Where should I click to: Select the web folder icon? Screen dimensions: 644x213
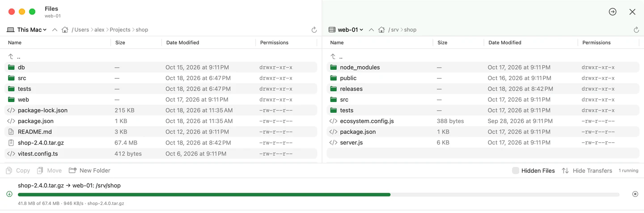pyautogui.click(x=11, y=99)
